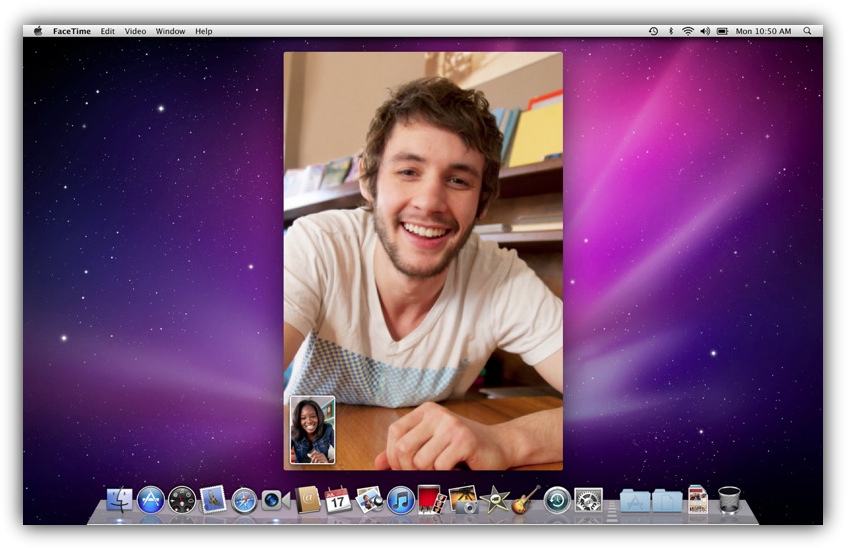The height and width of the screenshot is (548, 848).
Task: Launch the Mac App Store from Dock
Action: [151, 499]
